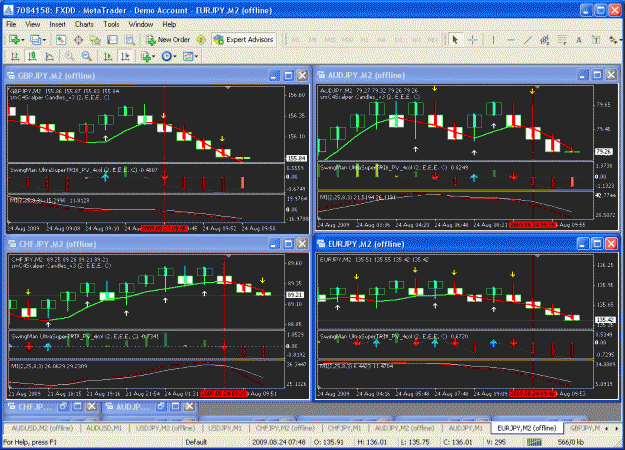The height and width of the screenshot is (450, 625).
Task: Toggle Chart Shift on the chart toolbar
Action: pyautogui.click(x=125, y=56)
